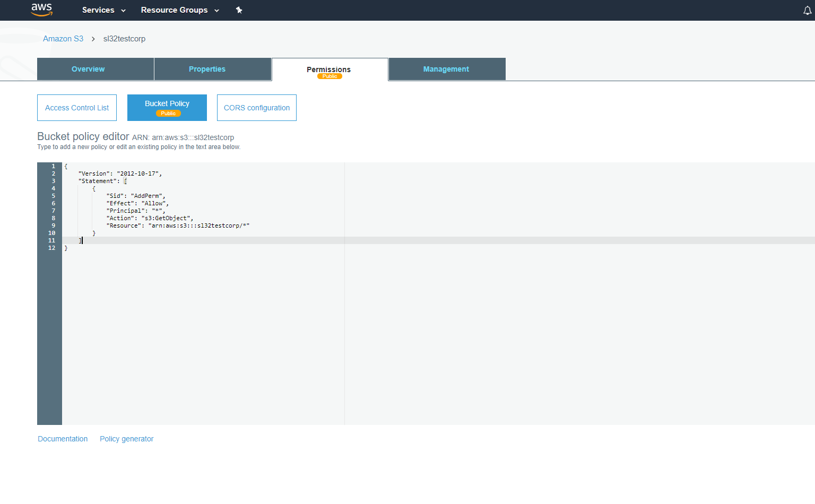Select the Bucket Policy button
This screenshot has height=504, width=815.
coord(167,108)
